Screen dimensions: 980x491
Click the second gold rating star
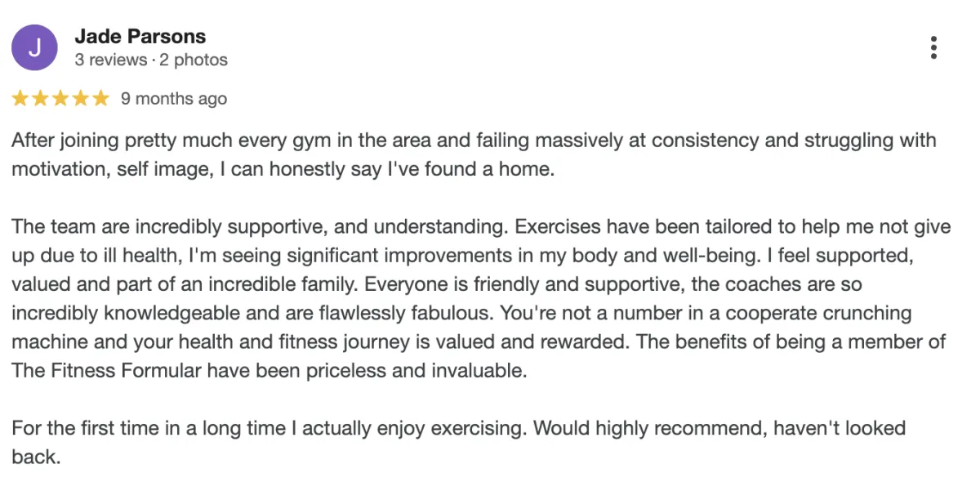40,99
